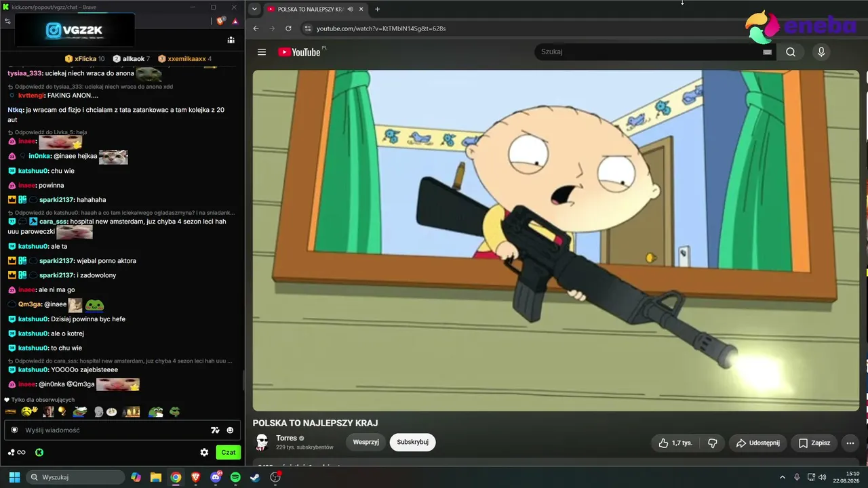Show chat users list icon in Kick

click(231, 40)
